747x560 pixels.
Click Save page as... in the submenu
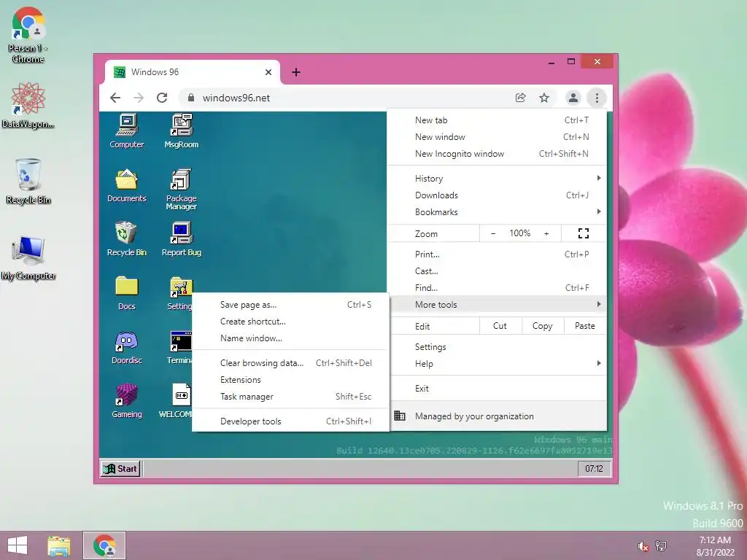[290, 305]
